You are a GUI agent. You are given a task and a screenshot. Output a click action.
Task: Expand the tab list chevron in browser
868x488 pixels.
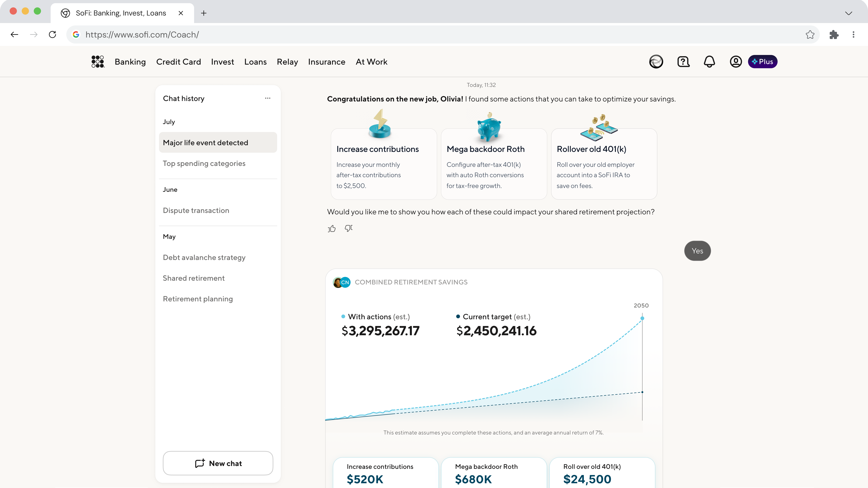pyautogui.click(x=848, y=13)
